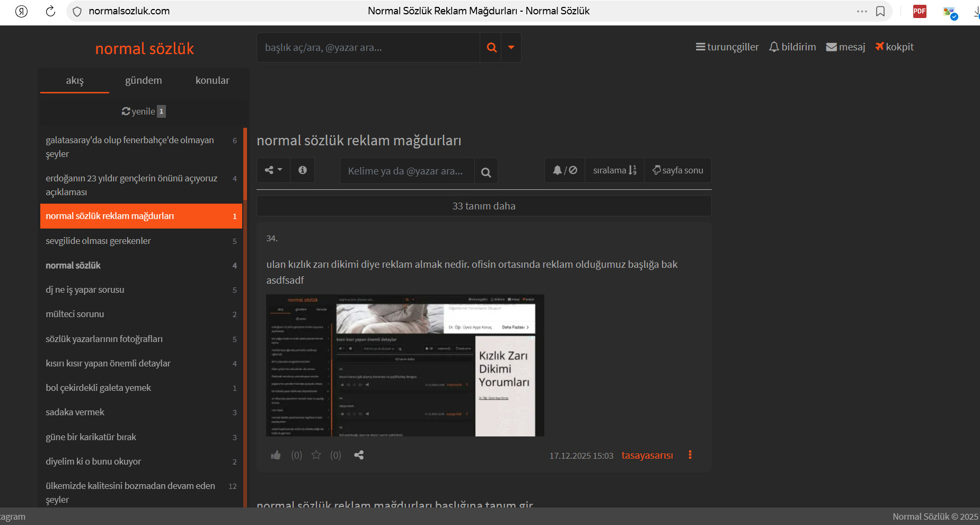Click the orange search magnifier icon
This screenshot has height=525, width=980.
click(x=491, y=48)
